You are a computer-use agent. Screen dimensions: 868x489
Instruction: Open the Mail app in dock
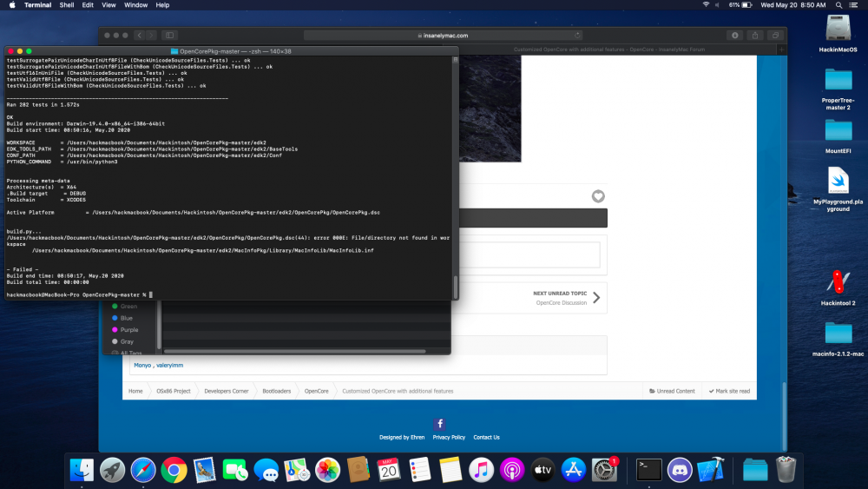204,470
